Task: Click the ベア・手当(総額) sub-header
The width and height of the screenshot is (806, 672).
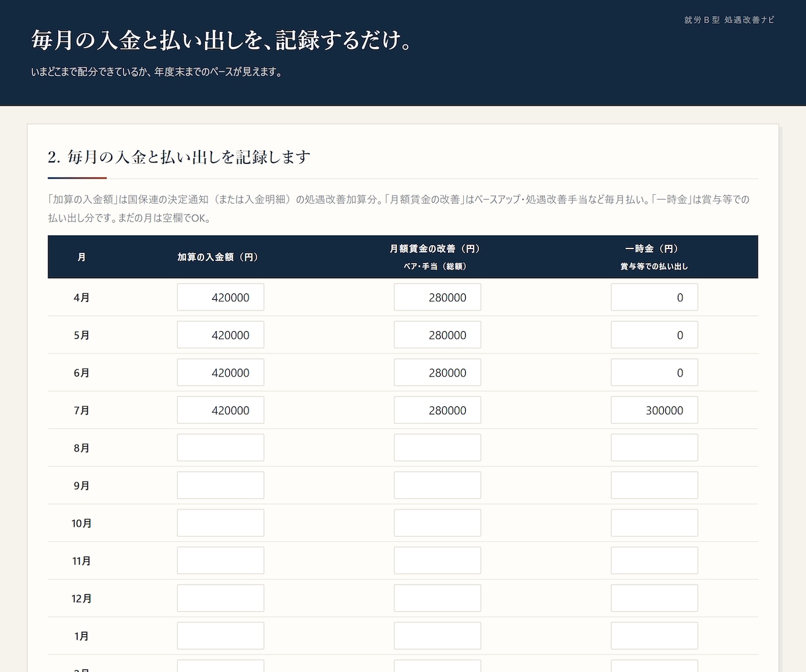Action: [437, 266]
